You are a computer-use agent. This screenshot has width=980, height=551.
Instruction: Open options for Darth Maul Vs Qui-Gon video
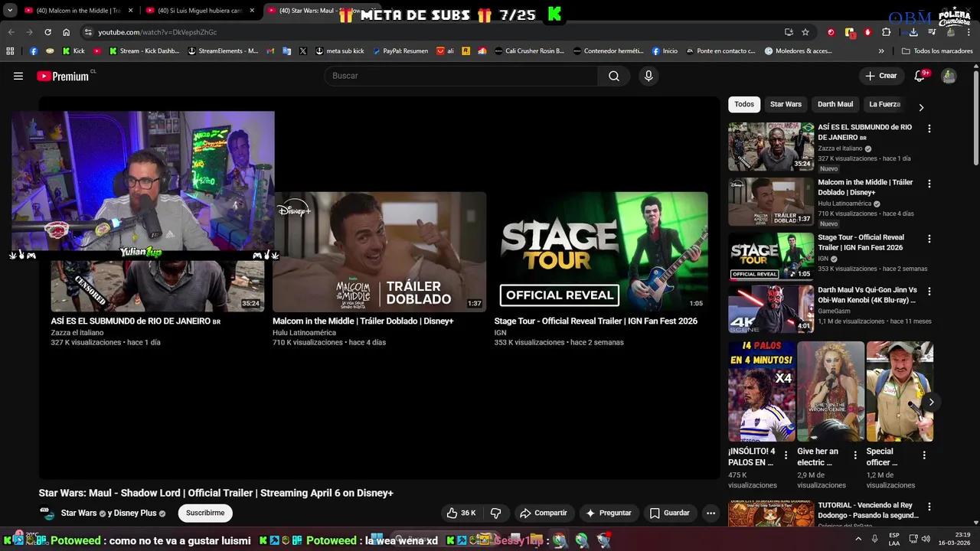929,291
